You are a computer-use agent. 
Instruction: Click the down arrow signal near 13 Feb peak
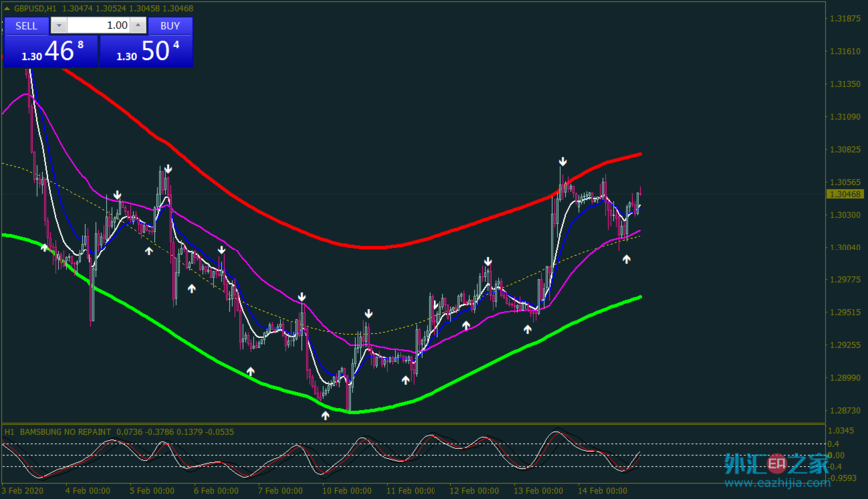click(x=563, y=161)
